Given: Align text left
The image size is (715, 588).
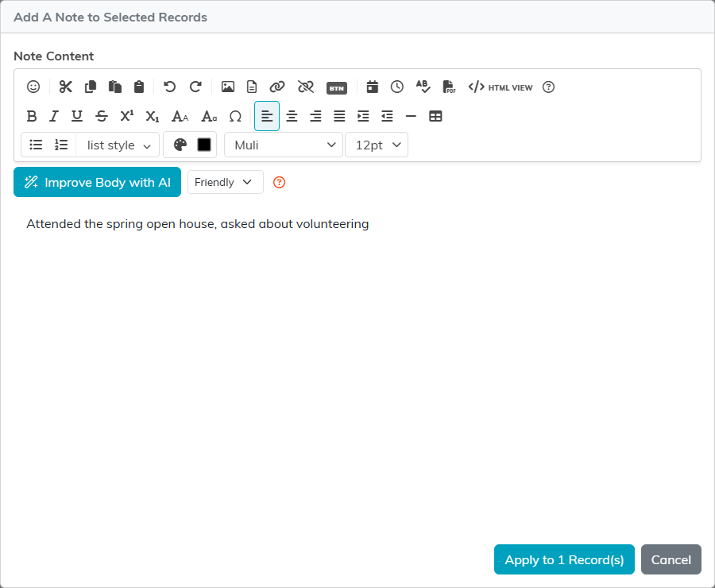Looking at the screenshot, I should tap(267, 116).
